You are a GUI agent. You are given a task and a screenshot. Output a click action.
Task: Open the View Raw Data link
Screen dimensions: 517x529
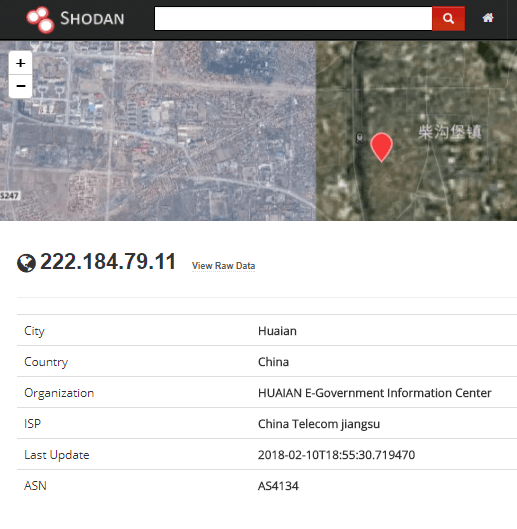(x=223, y=266)
